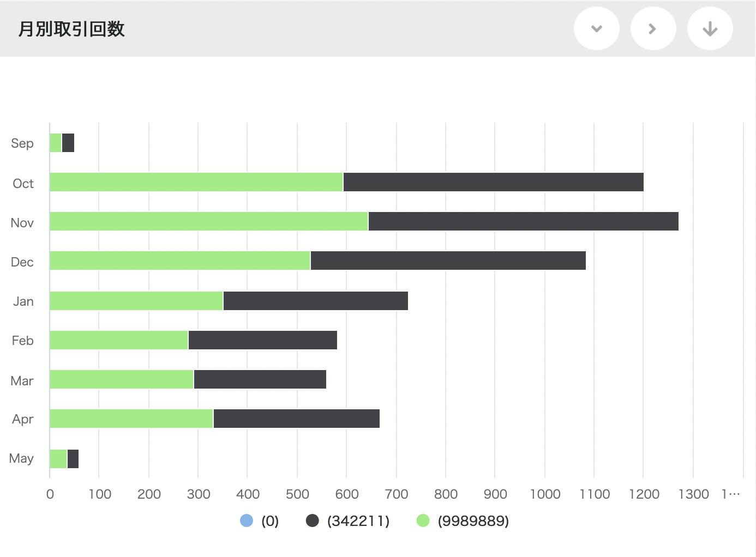Click the dark gray legend circle
This screenshot has width=756, height=557.
click(x=312, y=521)
